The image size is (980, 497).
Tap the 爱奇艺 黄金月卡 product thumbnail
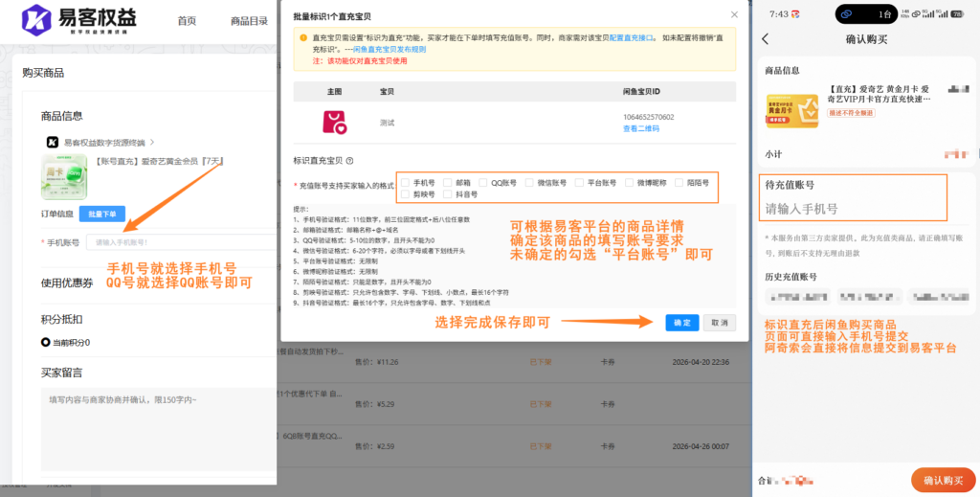pos(791,111)
